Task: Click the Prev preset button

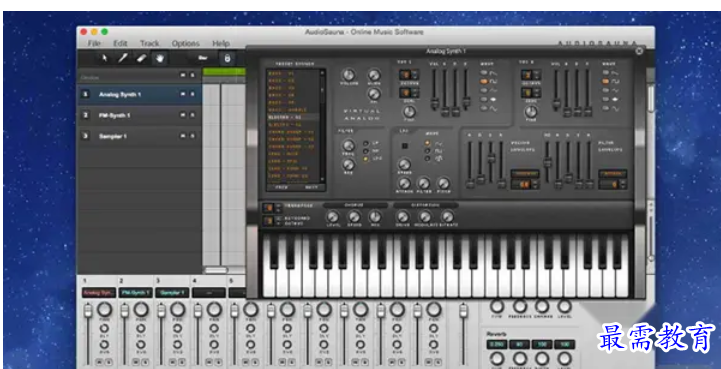Action: 281,188
